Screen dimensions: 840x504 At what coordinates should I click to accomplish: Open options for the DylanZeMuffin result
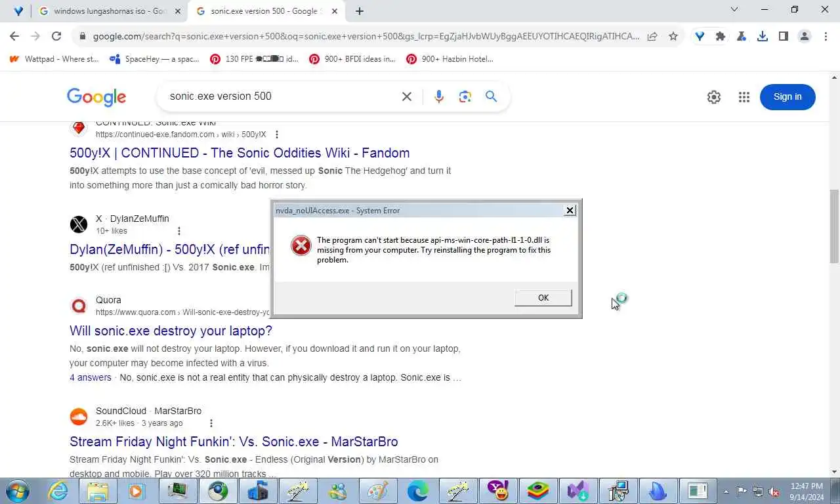[178, 231]
